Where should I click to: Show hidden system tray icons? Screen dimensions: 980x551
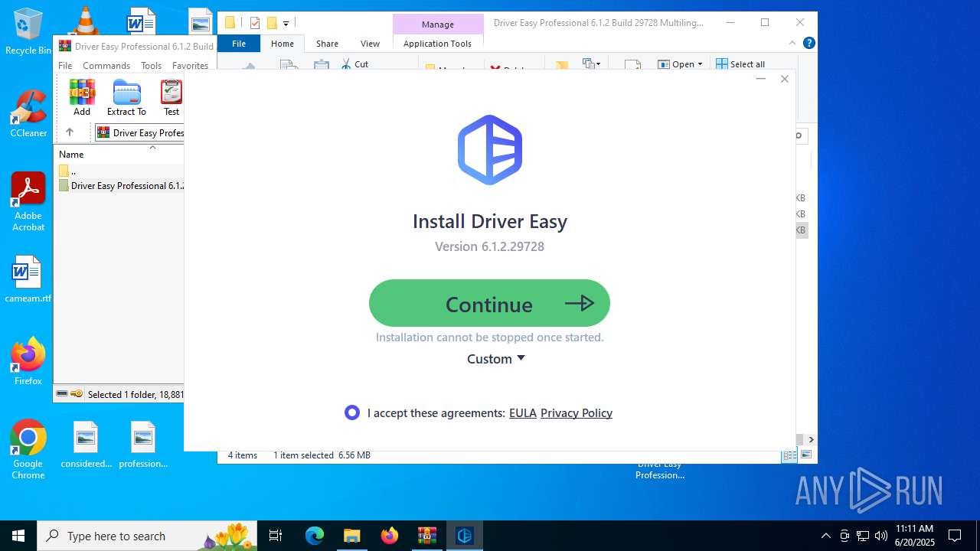825,536
